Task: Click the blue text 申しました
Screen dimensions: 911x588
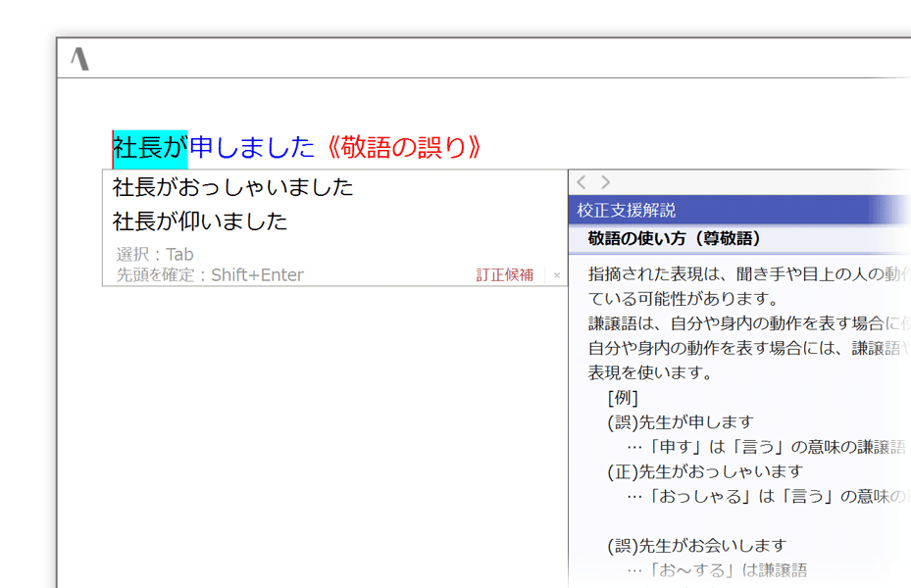Action: click(x=251, y=148)
